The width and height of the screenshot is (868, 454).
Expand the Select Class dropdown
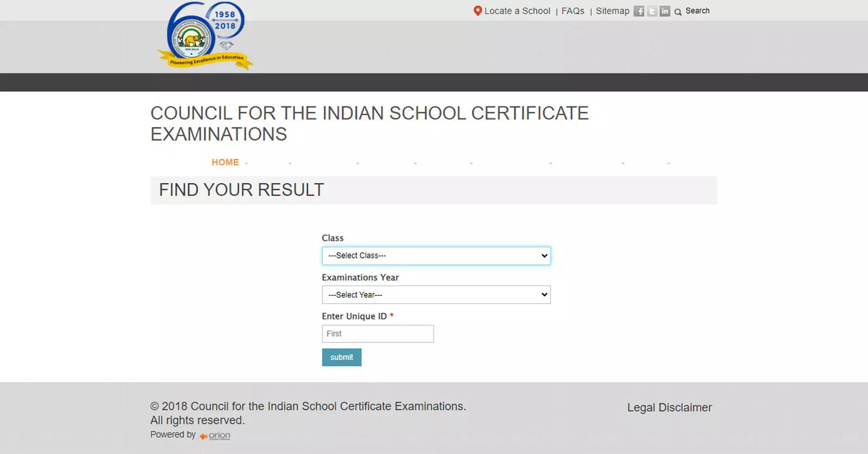pos(436,256)
